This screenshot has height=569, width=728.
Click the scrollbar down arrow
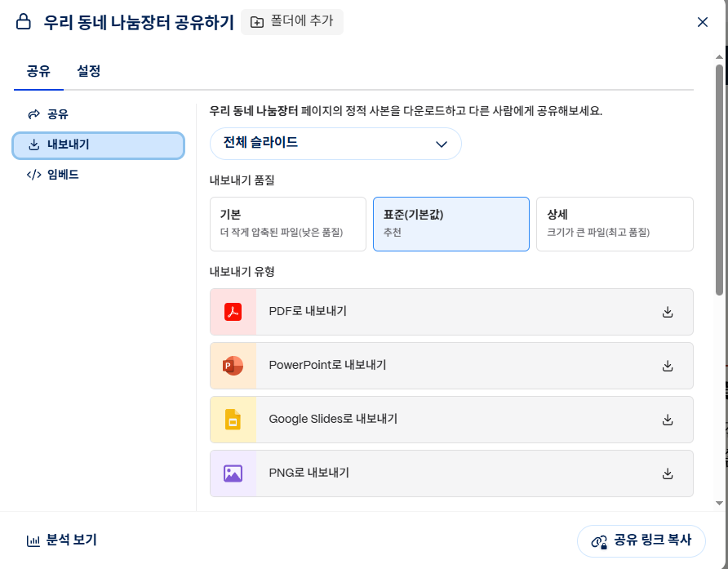click(x=719, y=503)
